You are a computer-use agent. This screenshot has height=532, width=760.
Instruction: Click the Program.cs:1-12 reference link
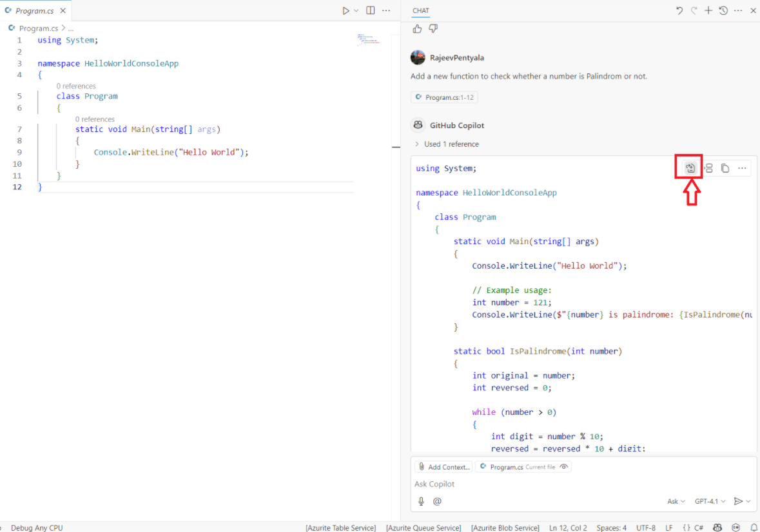445,97
